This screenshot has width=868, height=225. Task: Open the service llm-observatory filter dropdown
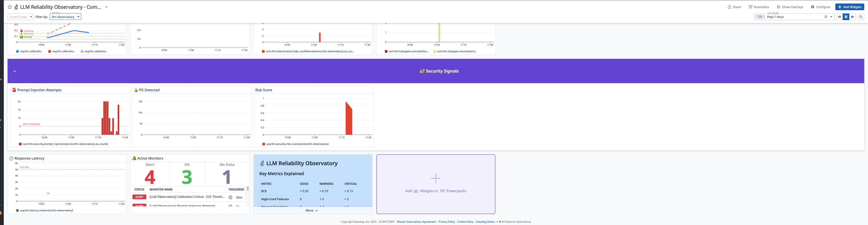(65, 17)
